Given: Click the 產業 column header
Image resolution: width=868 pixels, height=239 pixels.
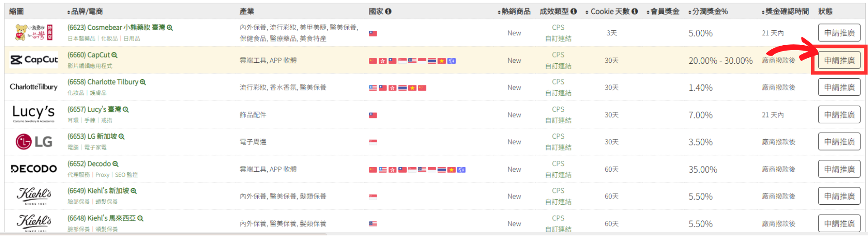Looking at the screenshot, I should point(247,11).
